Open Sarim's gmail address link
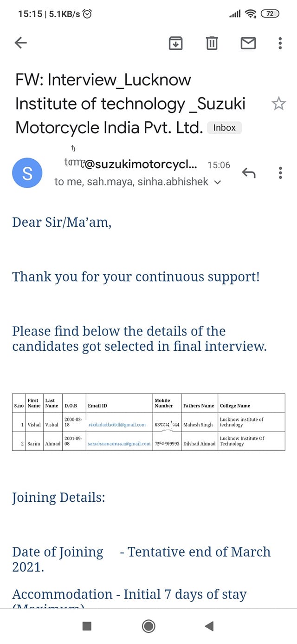Screen dimensions: 297x644 (x=119, y=444)
